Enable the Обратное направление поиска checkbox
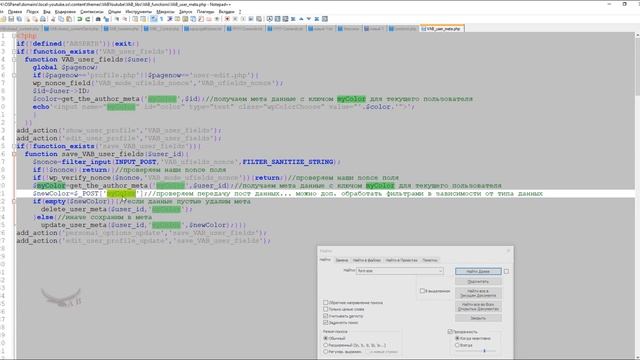Viewport: 640px width, 360px height. click(x=326, y=302)
